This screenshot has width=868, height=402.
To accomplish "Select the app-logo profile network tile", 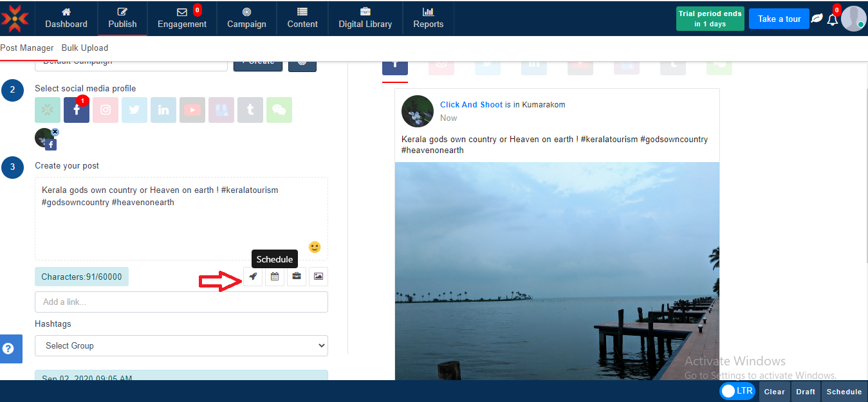I will (48, 110).
